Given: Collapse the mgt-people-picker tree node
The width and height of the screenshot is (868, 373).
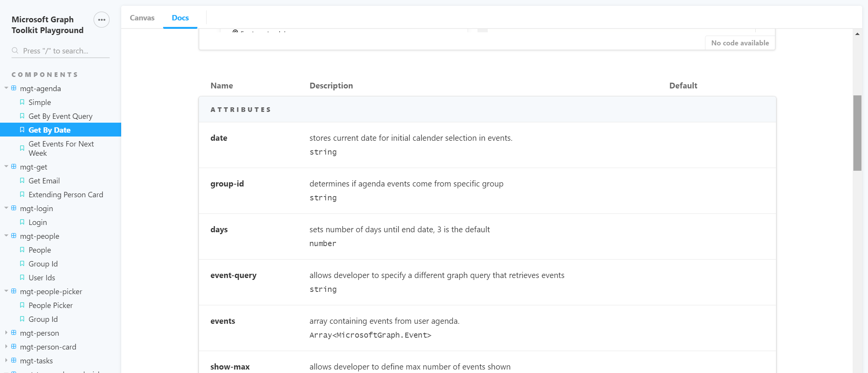Looking at the screenshot, I should (6, 291).
